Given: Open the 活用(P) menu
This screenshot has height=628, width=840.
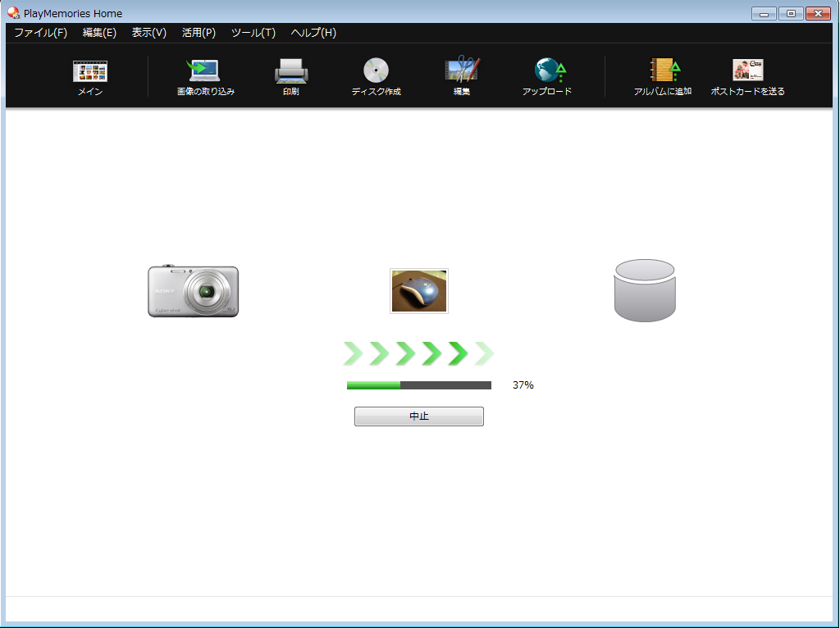Looking at the screenshot, I should (x=199, y=33).
